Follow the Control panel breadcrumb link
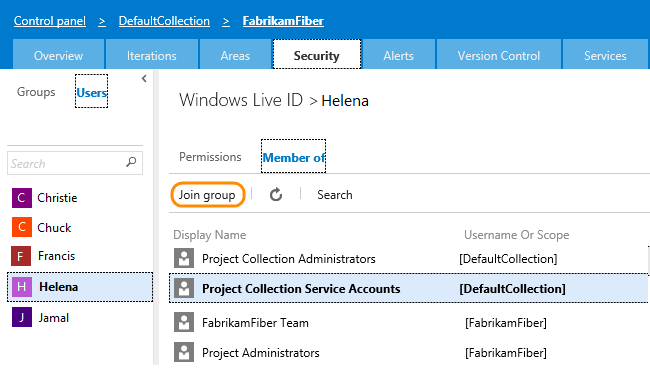Screen dimensions: 650x368 [50, 21]
